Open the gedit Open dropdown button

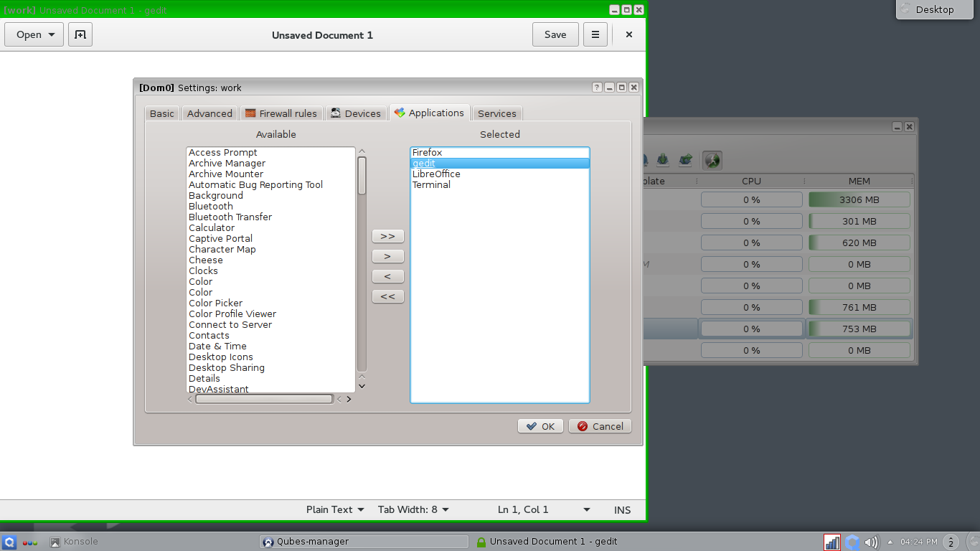tap(34, 34)
